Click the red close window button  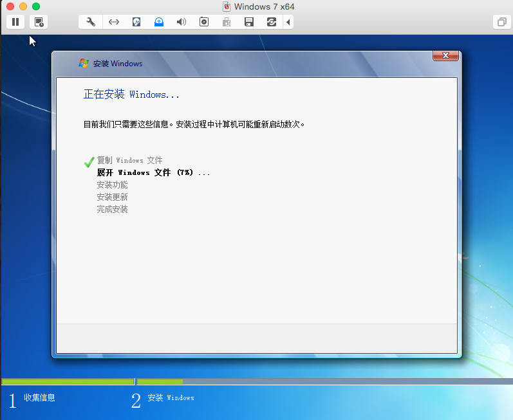point(10,6)
